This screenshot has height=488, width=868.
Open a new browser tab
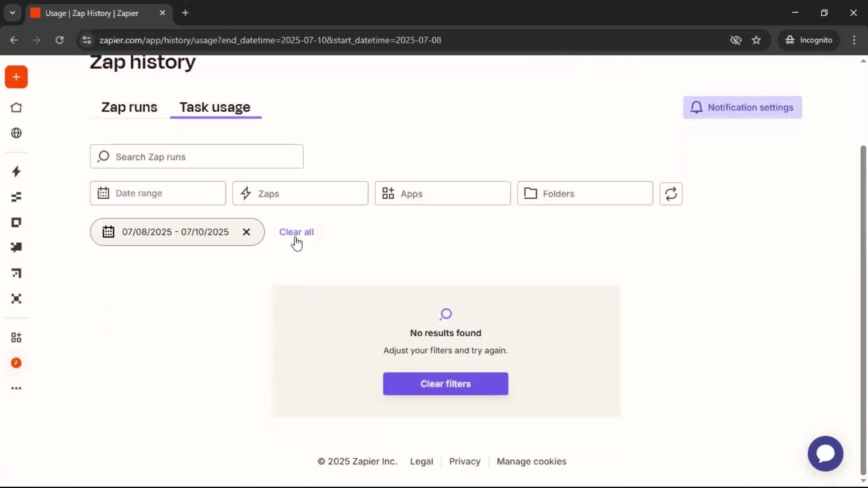click(x=185, y=13)
